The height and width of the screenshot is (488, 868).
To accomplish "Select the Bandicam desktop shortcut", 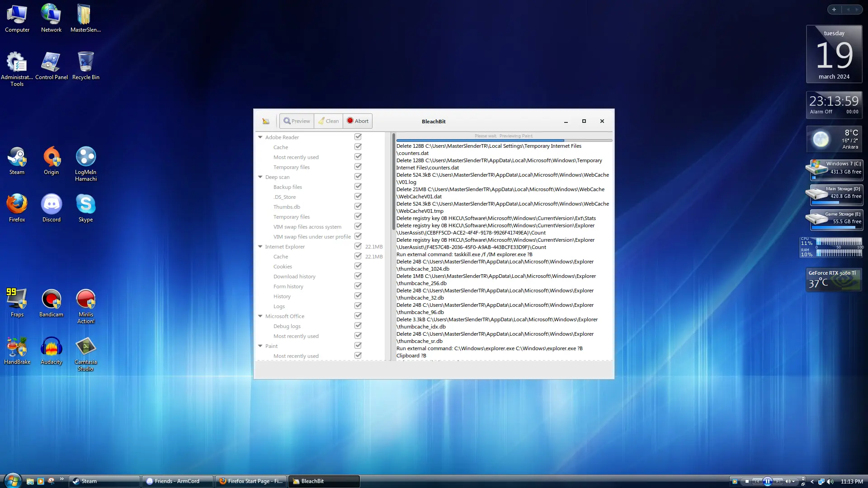I will [x=52, y=303].
